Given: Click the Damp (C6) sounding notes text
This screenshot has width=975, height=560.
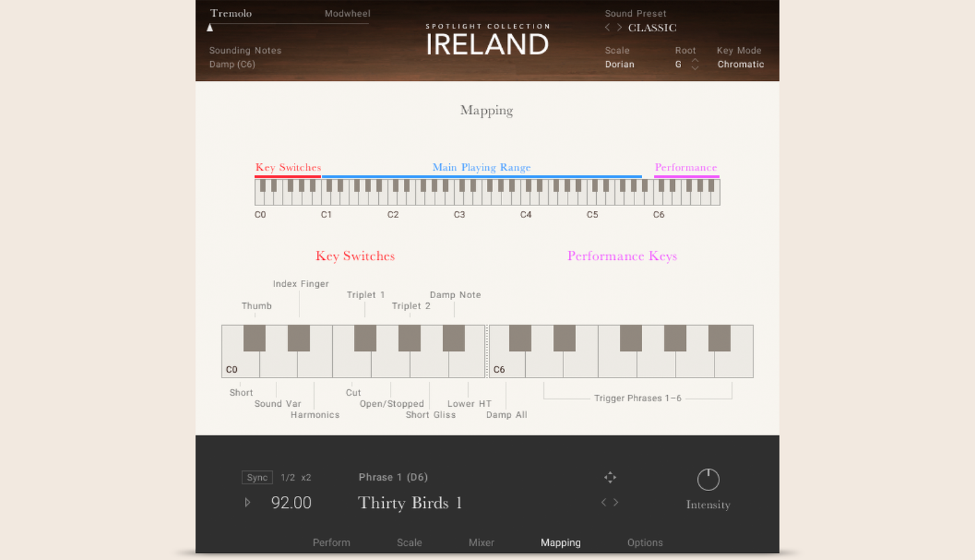Looking at the screenshot, I should coord(233,64).
